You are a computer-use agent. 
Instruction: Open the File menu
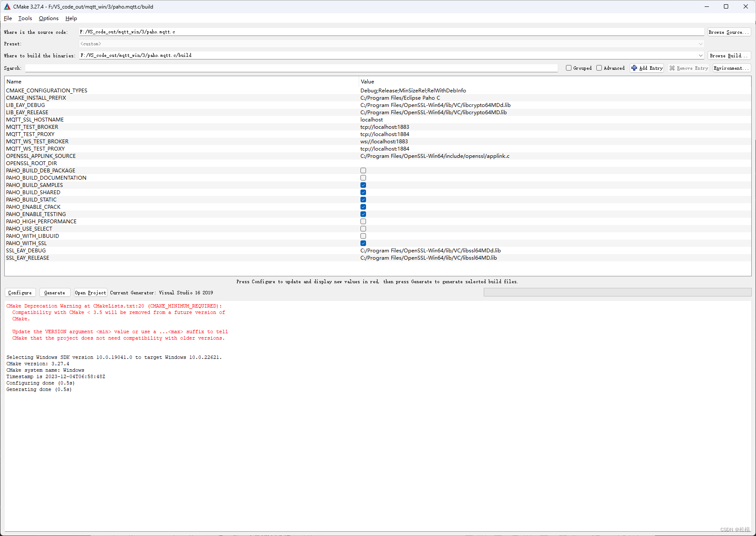8,18
